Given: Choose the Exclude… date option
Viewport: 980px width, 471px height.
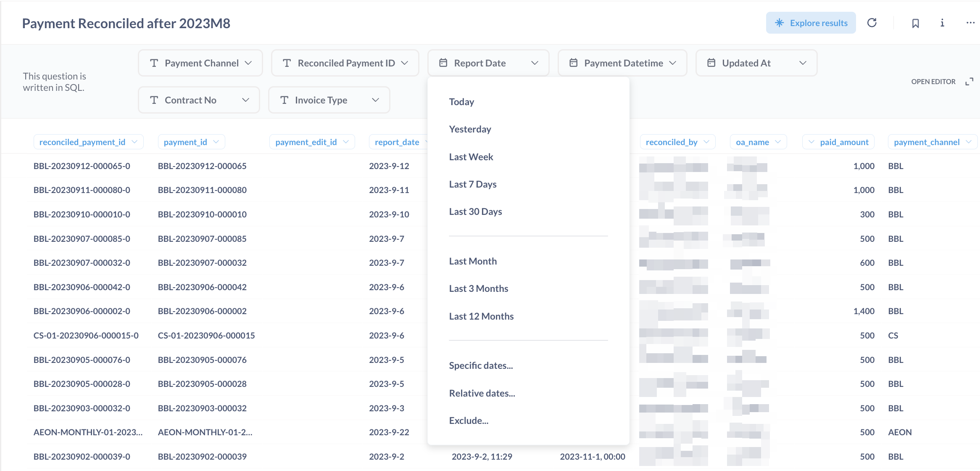Looking at the screenshot, I should pyautogui.click(x=469, y=421).
